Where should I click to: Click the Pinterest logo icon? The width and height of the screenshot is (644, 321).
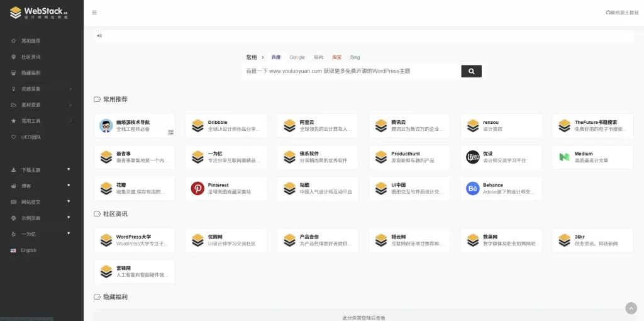pyautogui.click(x=197, y=189)
